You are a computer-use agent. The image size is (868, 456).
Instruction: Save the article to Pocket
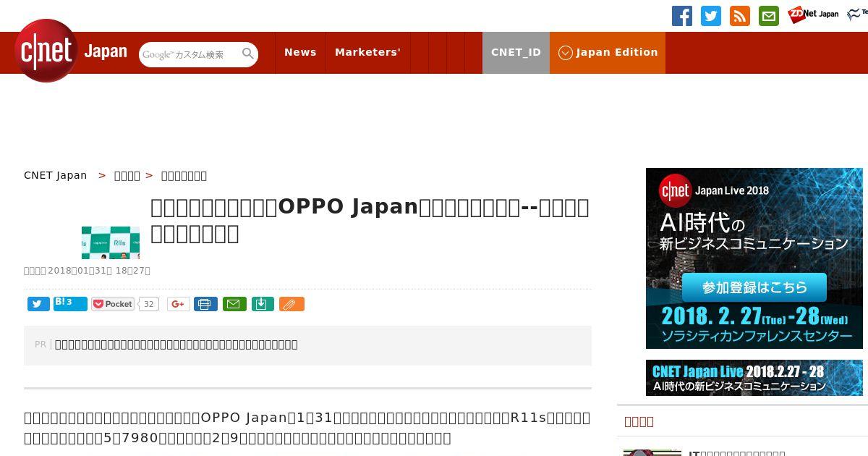point(113,304)
